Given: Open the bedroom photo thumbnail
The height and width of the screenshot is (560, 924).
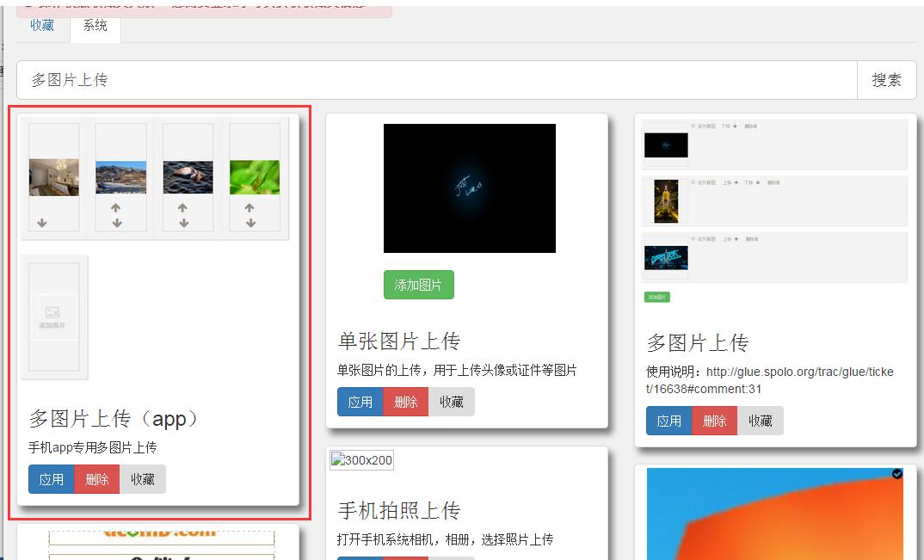Looking at the screenshot, I should tap(53, 177).
